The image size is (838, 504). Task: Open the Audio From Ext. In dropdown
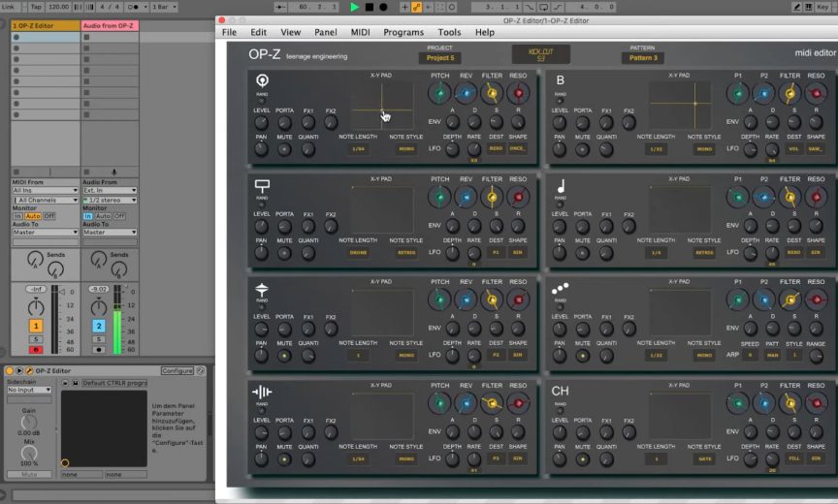pos(110,191)
